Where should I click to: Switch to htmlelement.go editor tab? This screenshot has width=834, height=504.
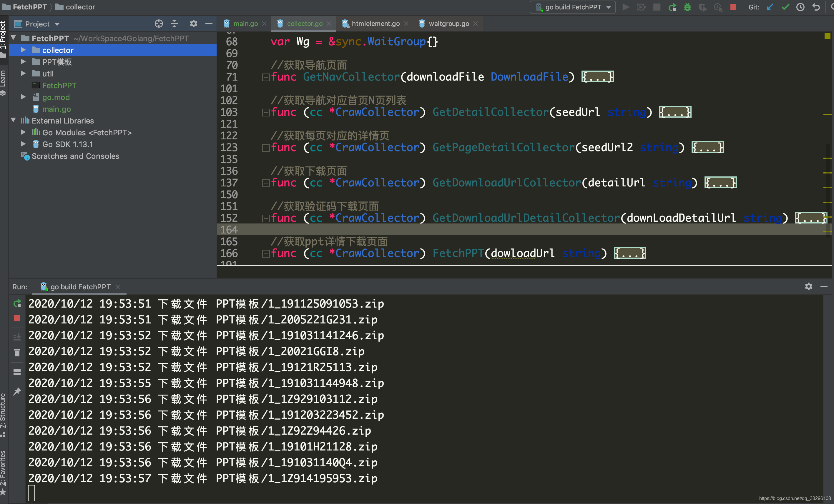coord(376,24)
